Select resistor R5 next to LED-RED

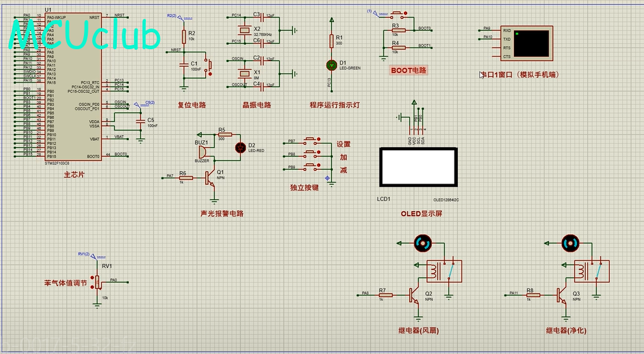click(x=225, y=134)
